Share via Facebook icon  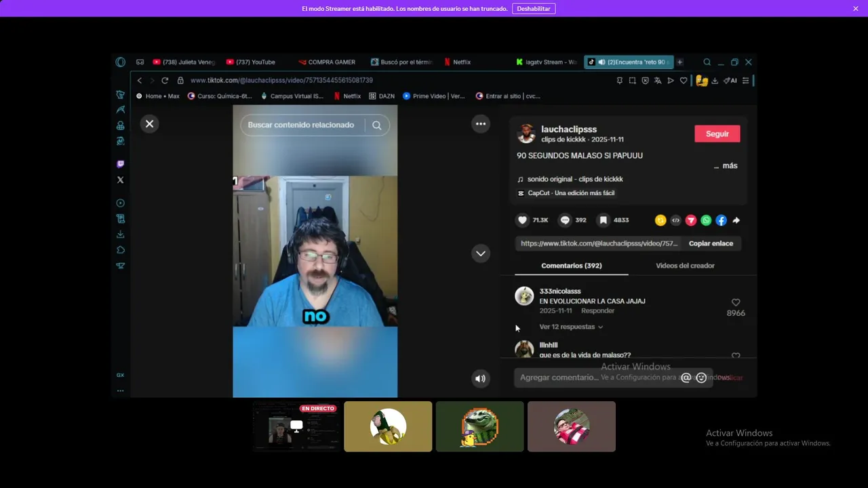coord(722,220)
